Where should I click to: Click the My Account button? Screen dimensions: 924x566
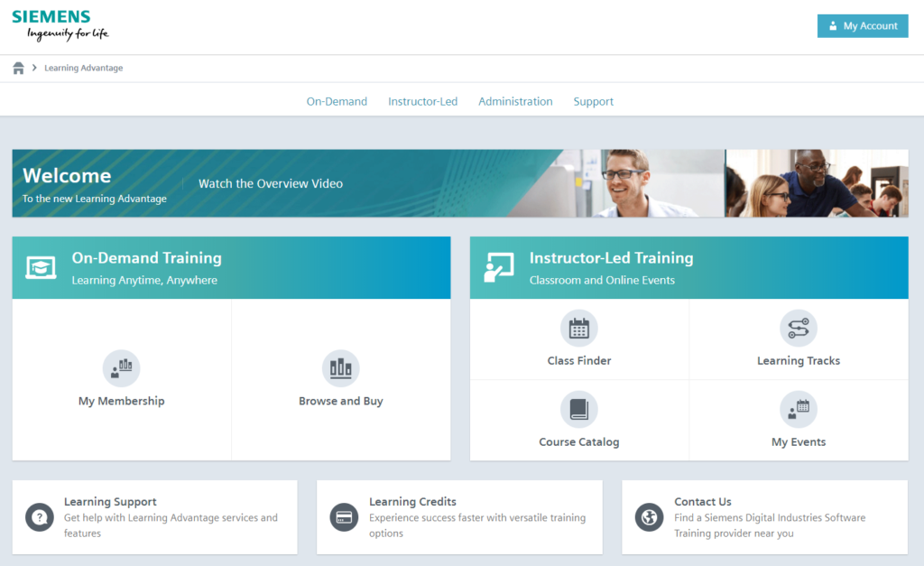click(x=863, y=26)
